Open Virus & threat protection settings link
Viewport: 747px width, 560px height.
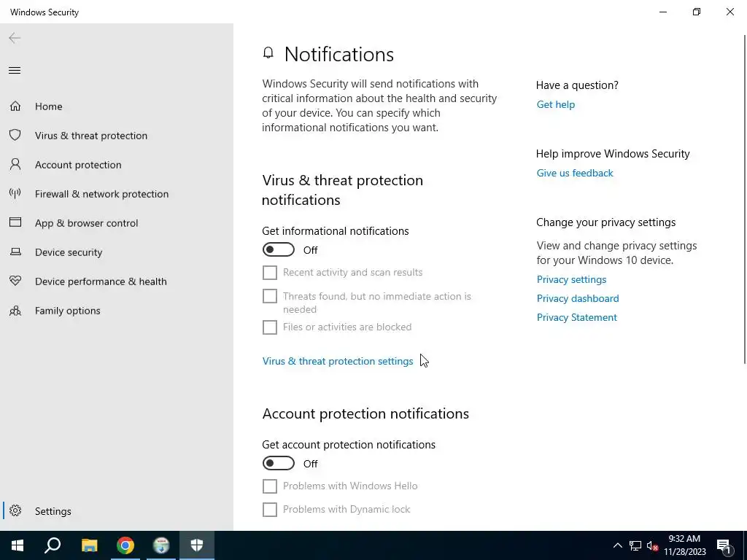click(337, 361)
